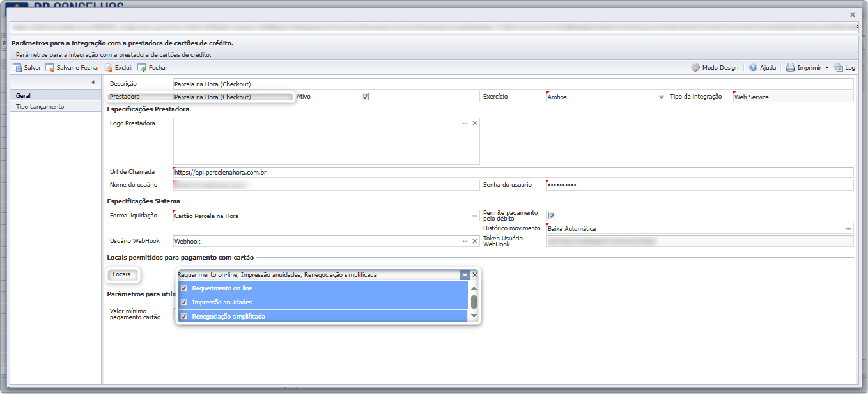The image size is (868, 394).
Task: Click the Locais list scrollbar thumb
Action: click(474, 302)
